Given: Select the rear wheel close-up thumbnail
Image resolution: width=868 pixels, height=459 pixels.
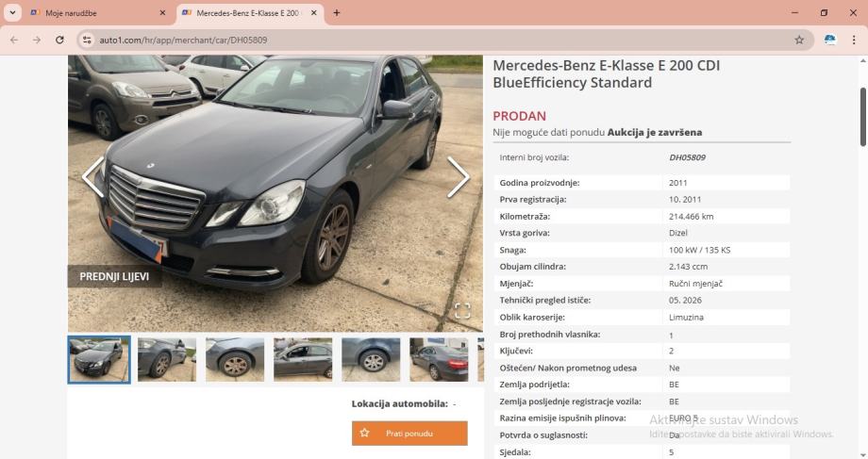Looking at the screenshot, I should pyautogui.click(x=371, y=359).
